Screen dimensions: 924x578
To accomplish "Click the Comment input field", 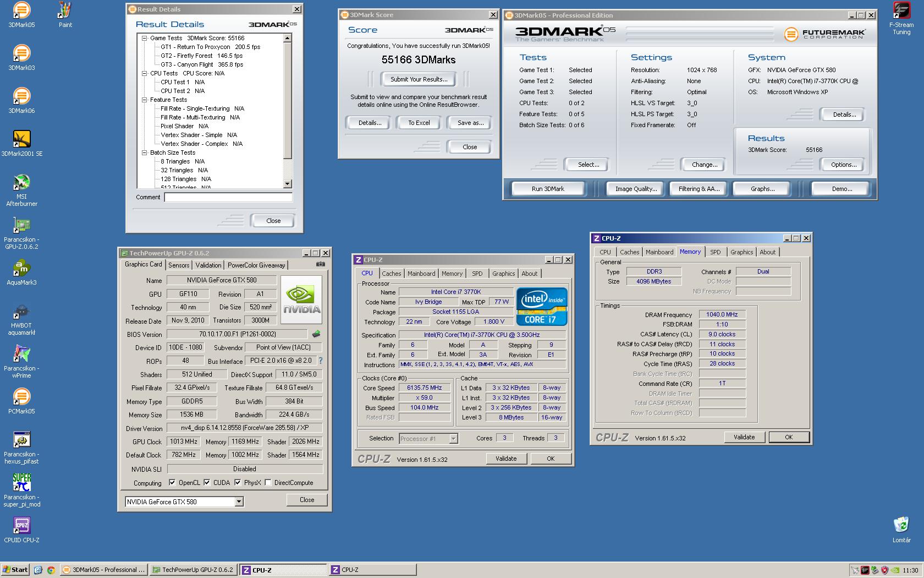I will (228, 197).
